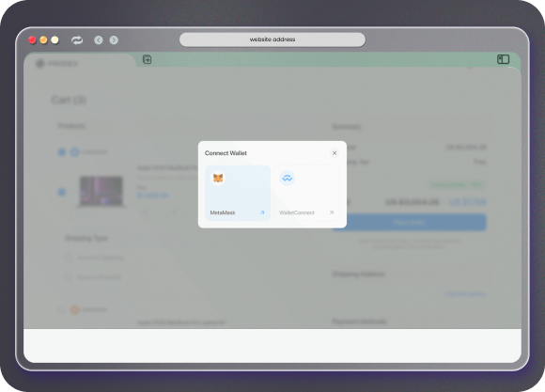Switch to the PRODEX browser tab
The height and width of the screenshot is (392, 545).
(80, 64)
